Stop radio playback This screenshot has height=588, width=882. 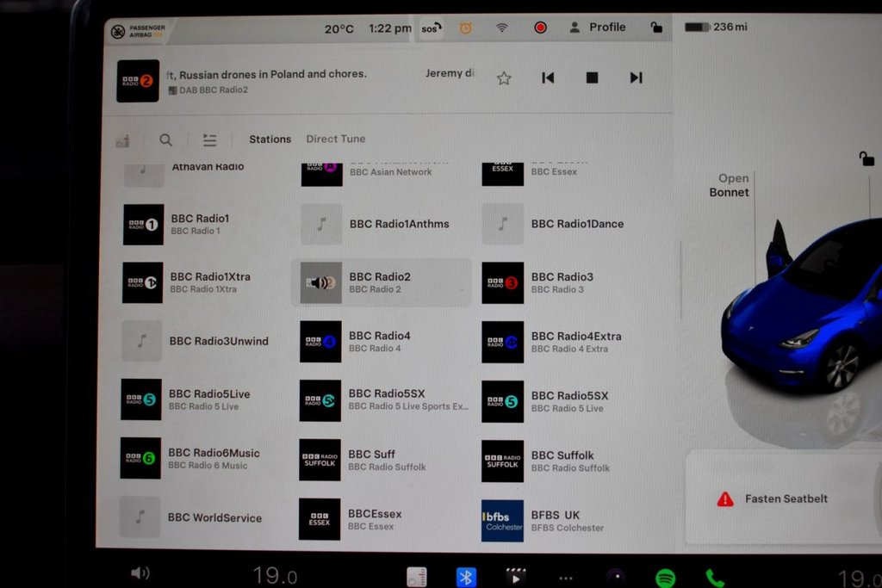(x=592, y=77)
